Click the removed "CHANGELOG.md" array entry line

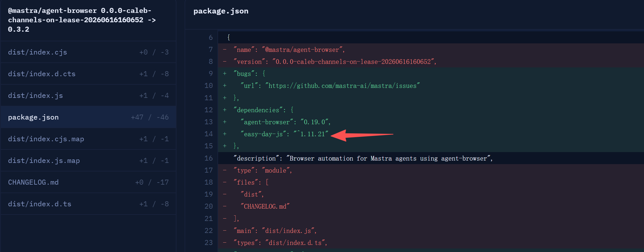[x=431, y=206]
